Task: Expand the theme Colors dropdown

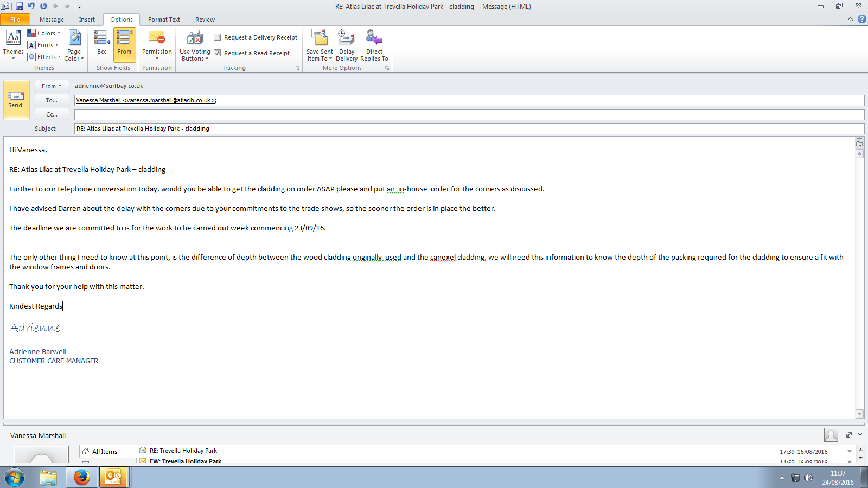Action: [x=44, y=33]
